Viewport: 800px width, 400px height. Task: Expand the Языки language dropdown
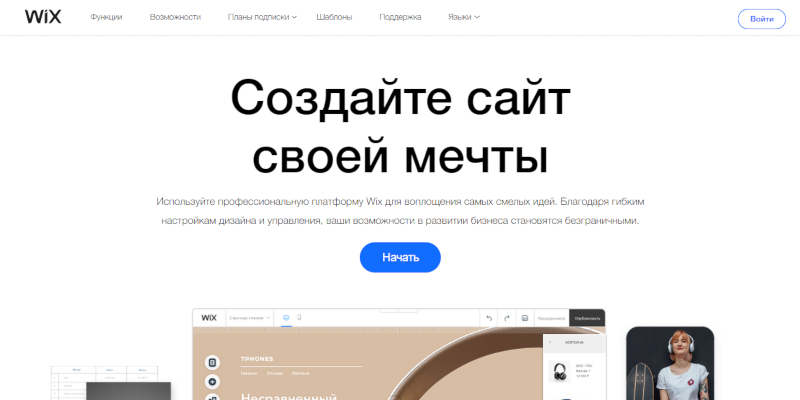coord(463,18)
